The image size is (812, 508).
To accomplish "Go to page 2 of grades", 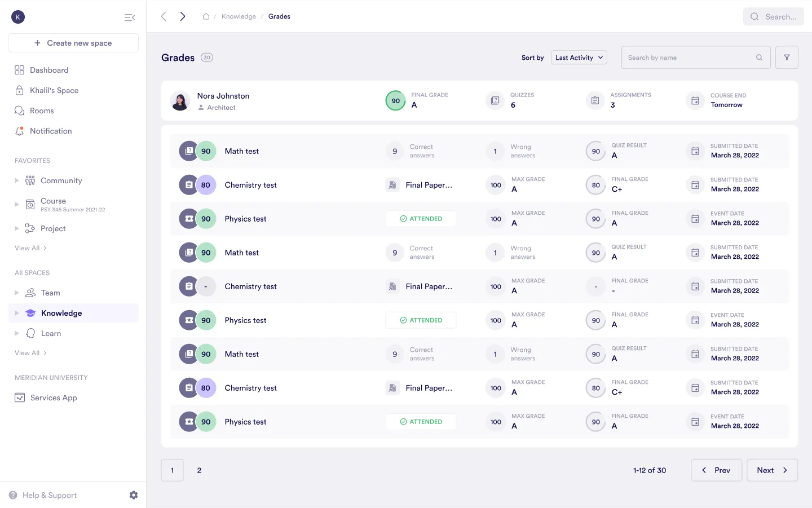I will (199, 470).
